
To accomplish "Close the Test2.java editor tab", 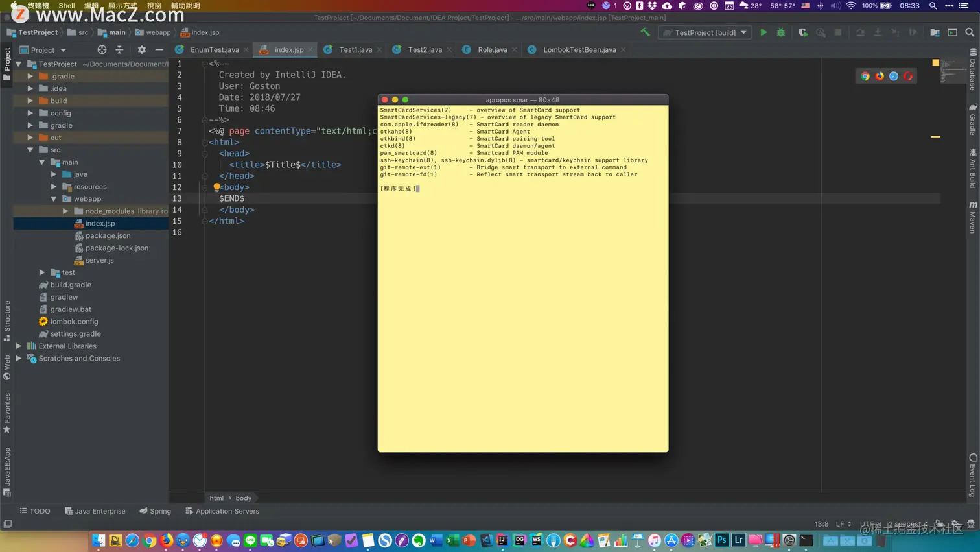I will coord(449,50).
